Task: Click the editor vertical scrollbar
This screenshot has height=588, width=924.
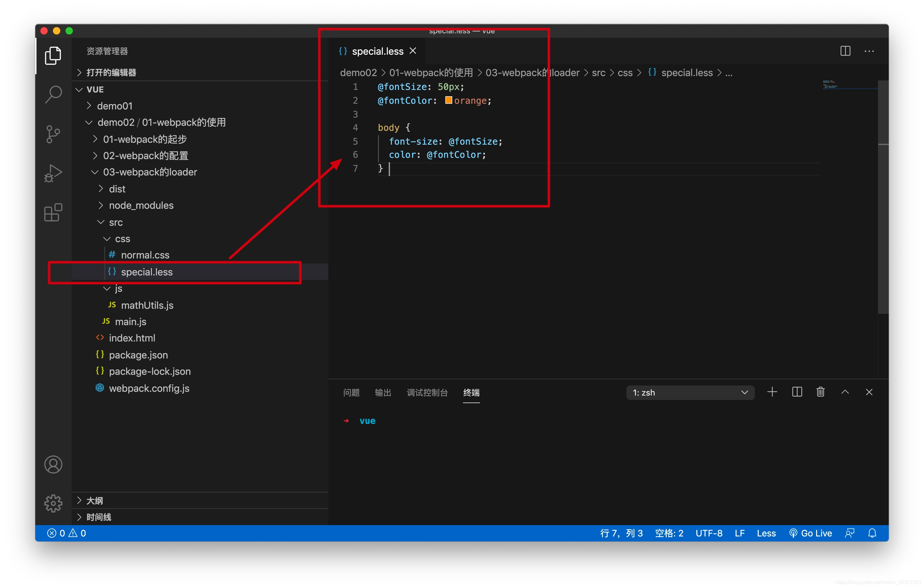Action: [883, 197]
